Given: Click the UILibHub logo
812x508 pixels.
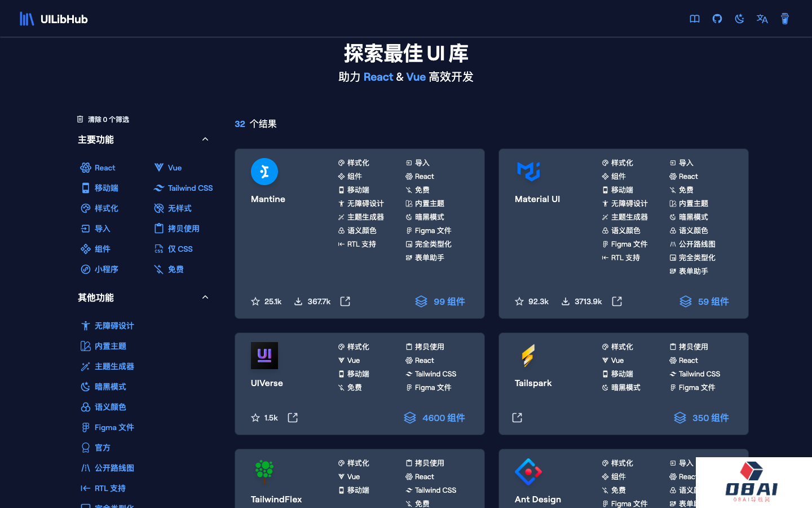Looking at the screenshot, I should [x=54, y=19].
